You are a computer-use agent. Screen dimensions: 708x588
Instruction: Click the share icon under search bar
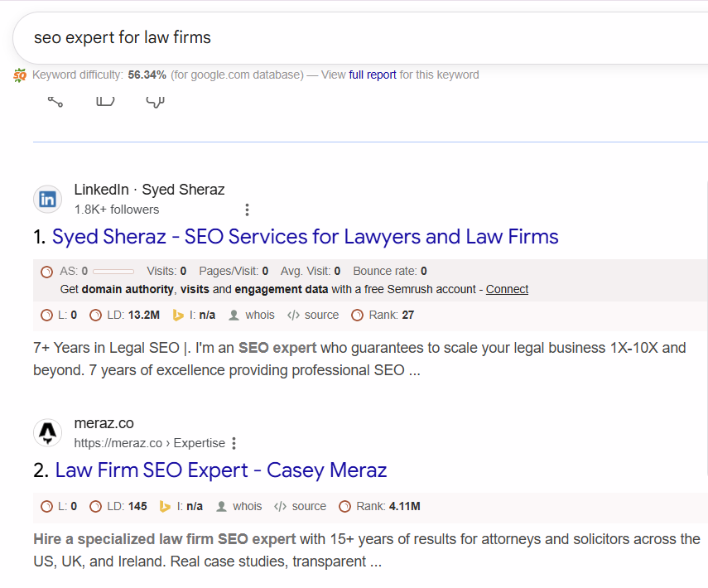(55, 102)
